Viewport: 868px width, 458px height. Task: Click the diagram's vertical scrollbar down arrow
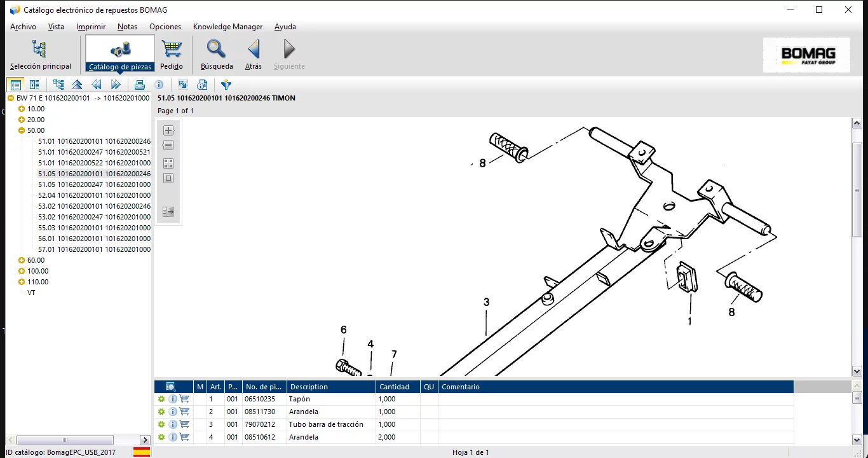[857, 371]
